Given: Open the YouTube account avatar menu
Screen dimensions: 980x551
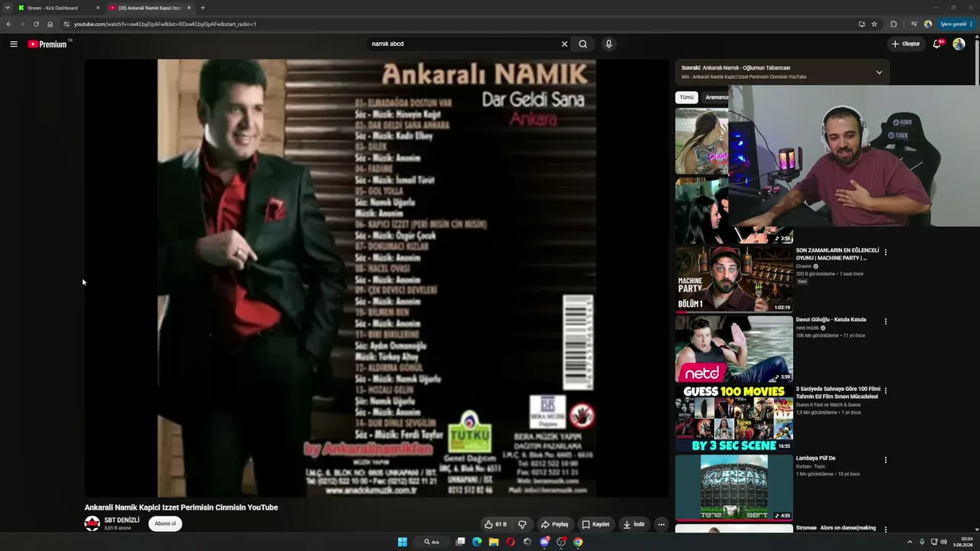Looking at the screenshot, I should point(959,44).
